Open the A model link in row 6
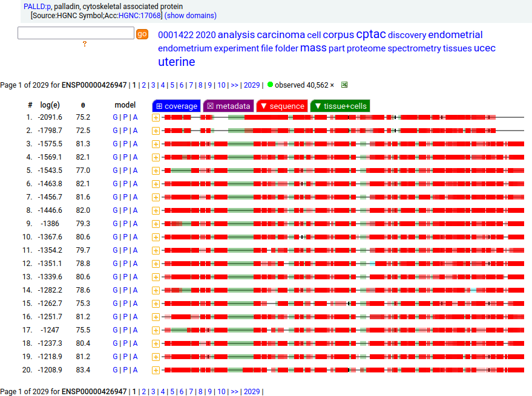Viewport: 532px width, 396px height. pos(135,184)
